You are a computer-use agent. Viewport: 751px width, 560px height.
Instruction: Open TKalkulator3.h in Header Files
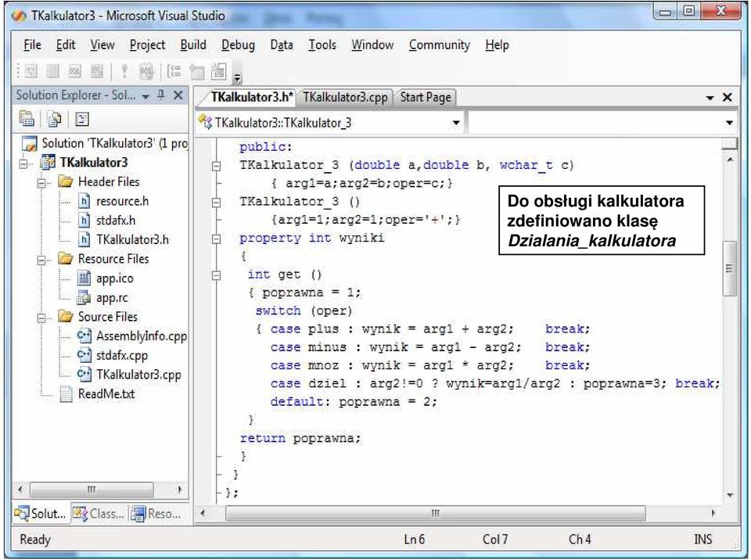click(132, 239)
